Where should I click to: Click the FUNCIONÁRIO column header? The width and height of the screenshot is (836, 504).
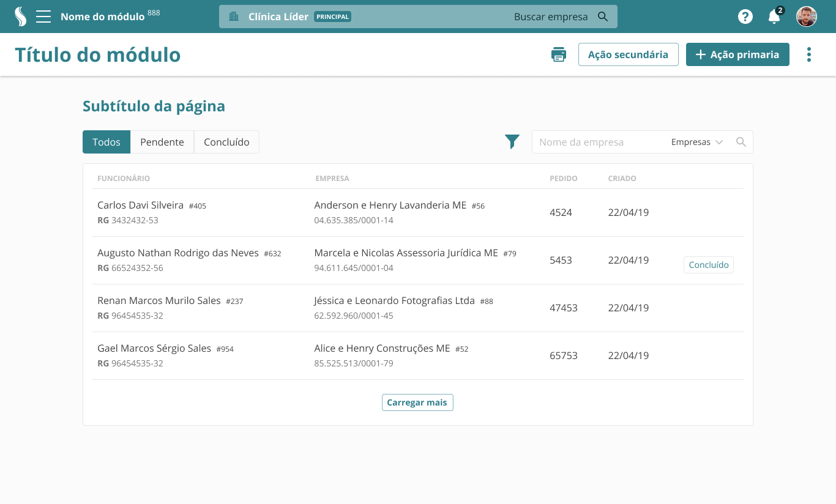point(124,179)
